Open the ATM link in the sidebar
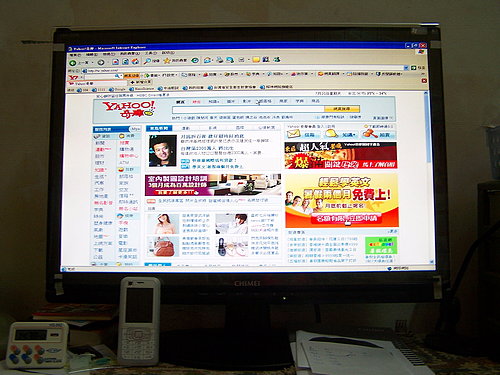500x375 pixels. pos(124,163)
